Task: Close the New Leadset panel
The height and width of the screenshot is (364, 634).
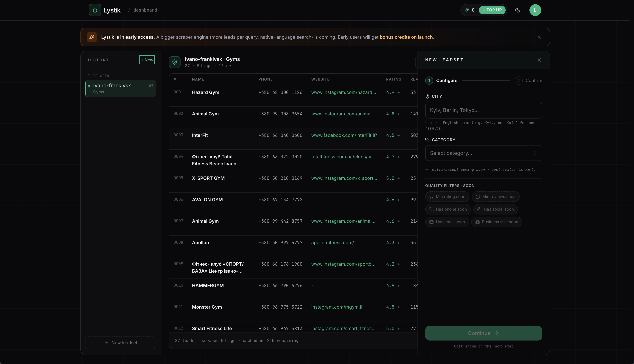Action: pyautogui.click(x=539, y=60)
